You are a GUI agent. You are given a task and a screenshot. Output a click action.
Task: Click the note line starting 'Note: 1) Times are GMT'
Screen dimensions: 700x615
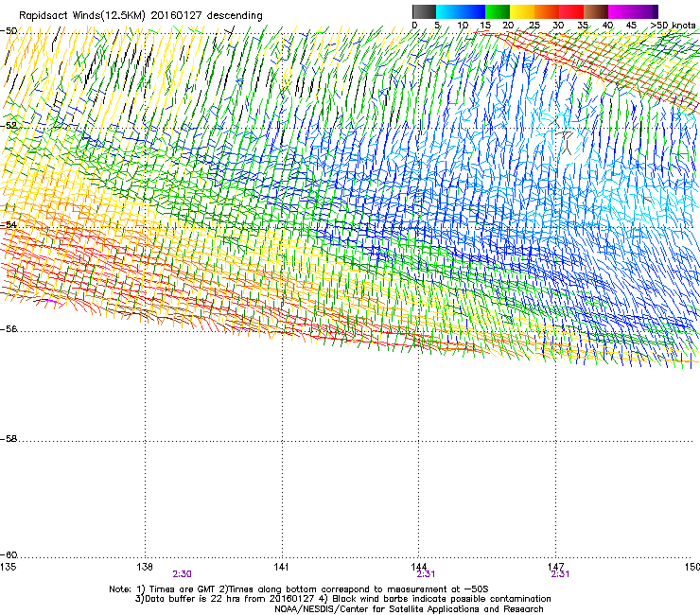click(x=299, y=589)
